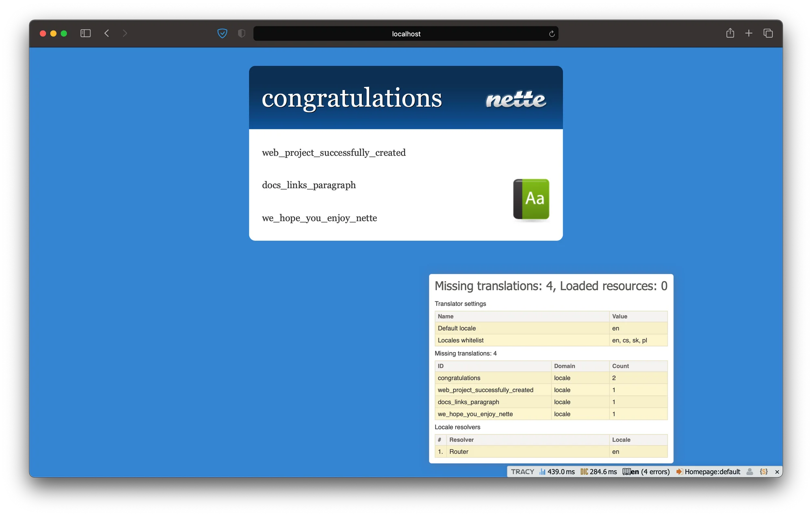This screenshot has width=812, height=516.
Task: Go back to previous page
Action: 107,33
